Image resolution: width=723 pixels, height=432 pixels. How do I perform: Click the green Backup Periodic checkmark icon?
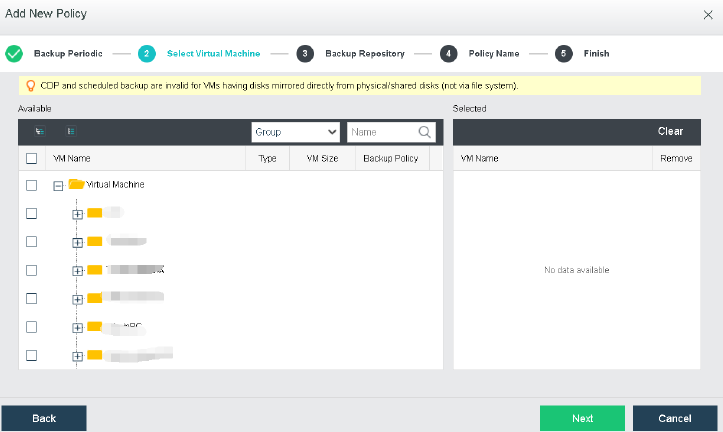coord(14,53)
